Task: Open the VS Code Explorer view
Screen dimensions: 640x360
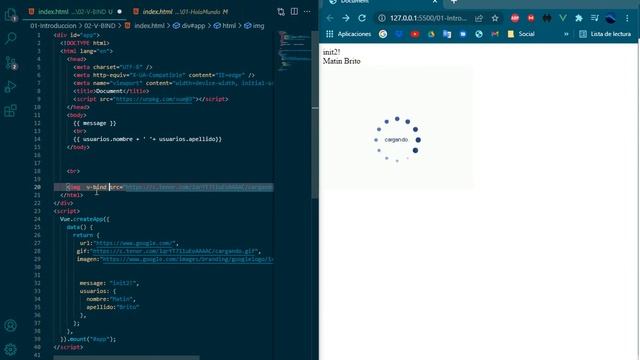Action: [x=10, y=15]
